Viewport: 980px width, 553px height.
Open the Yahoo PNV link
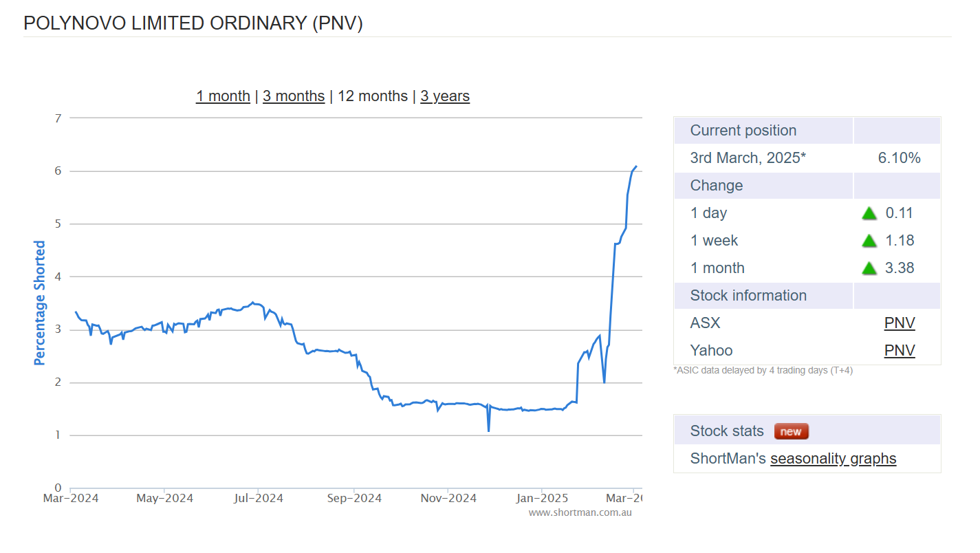tap(900, 351)
